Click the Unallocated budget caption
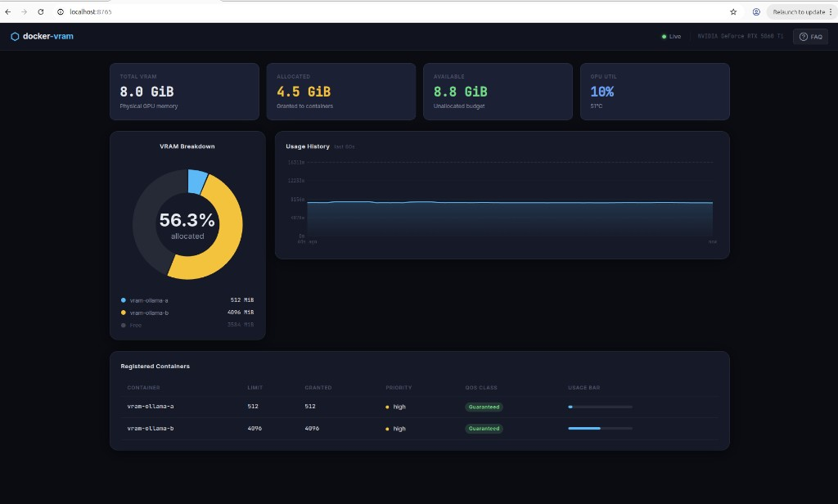838x504 pixels. click(x=459, y=106)
